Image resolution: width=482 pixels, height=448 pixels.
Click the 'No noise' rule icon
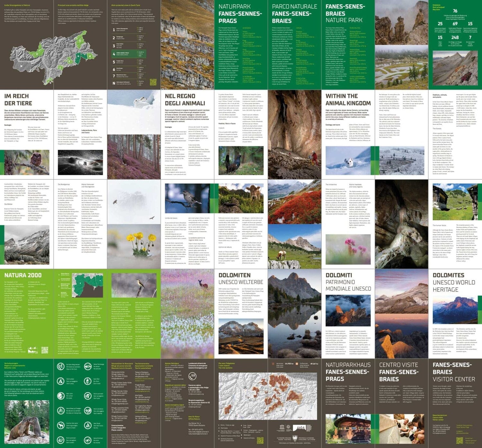tap(61, 395)
